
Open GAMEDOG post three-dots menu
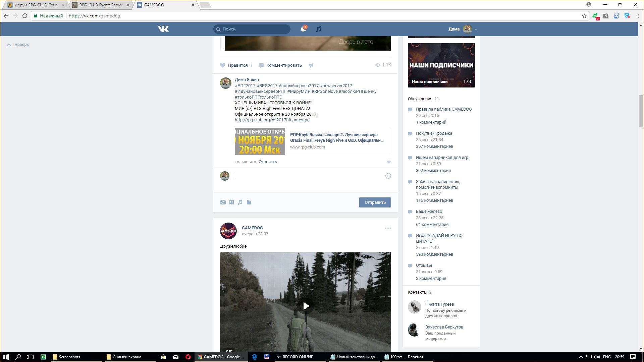(388, 228)
